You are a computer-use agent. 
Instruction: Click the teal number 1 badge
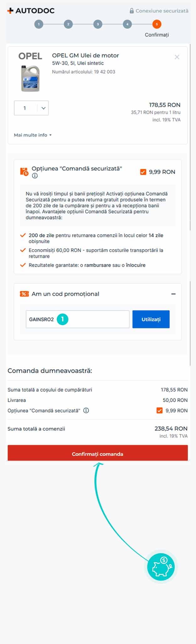(x=62, y=319)
